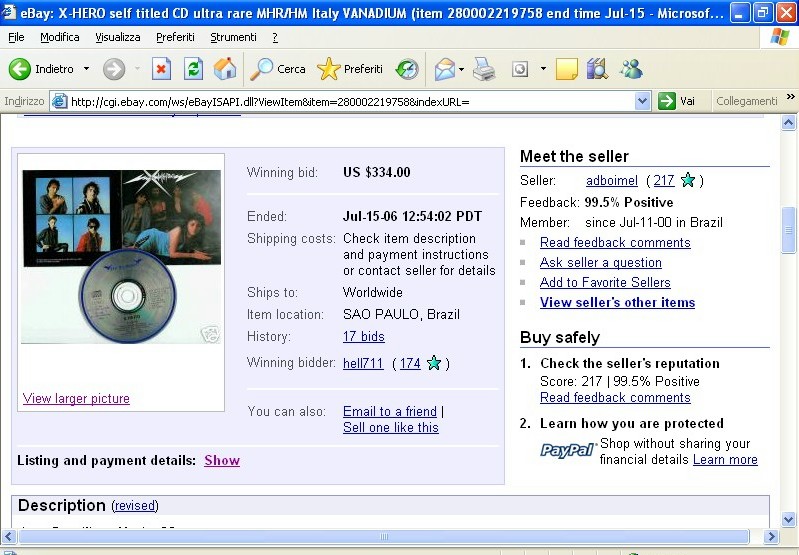Click the vertical scrollbar thumb
This screenshot has width=799, height=555.
pos(788,230)
